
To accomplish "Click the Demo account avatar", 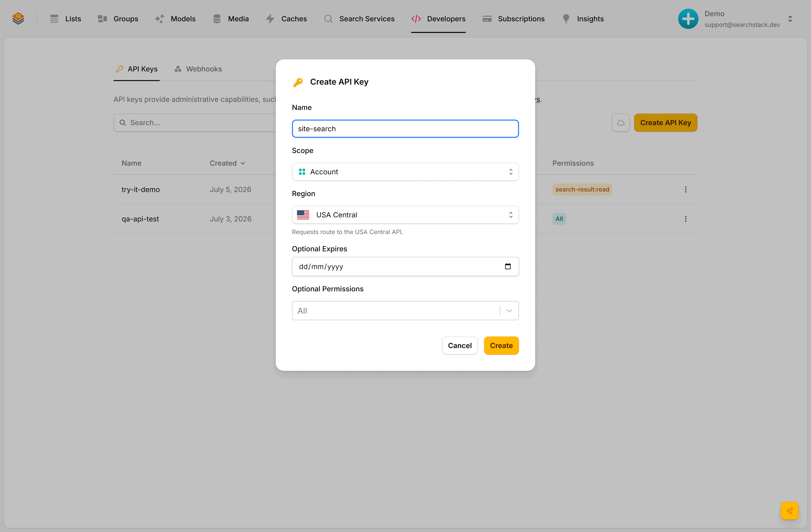I will tap(688, 19).
